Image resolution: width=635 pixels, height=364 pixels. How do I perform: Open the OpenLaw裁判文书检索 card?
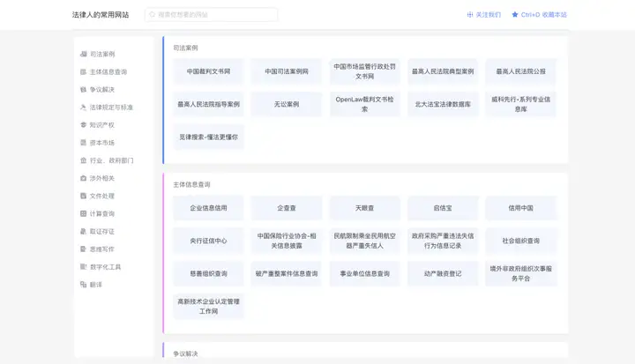pos(365,104)
